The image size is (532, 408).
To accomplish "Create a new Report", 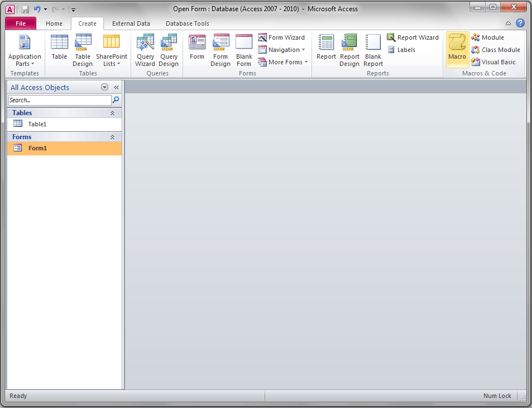I will coord(326,47).
